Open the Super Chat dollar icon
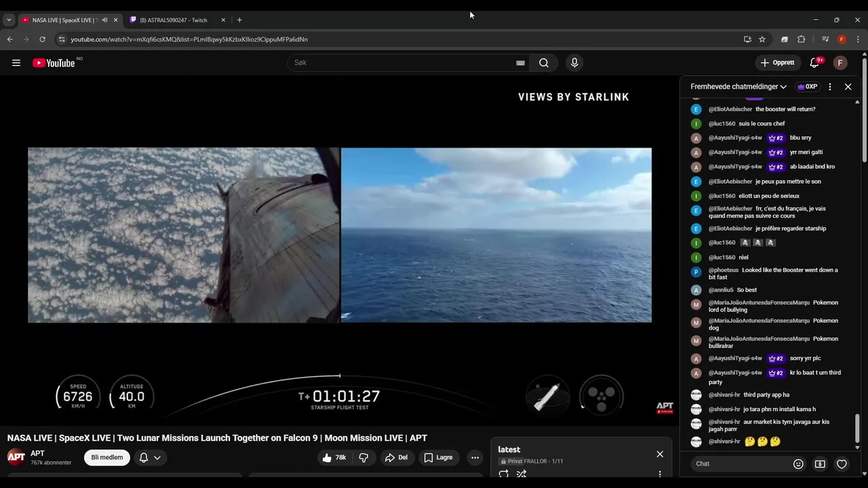 820,464
